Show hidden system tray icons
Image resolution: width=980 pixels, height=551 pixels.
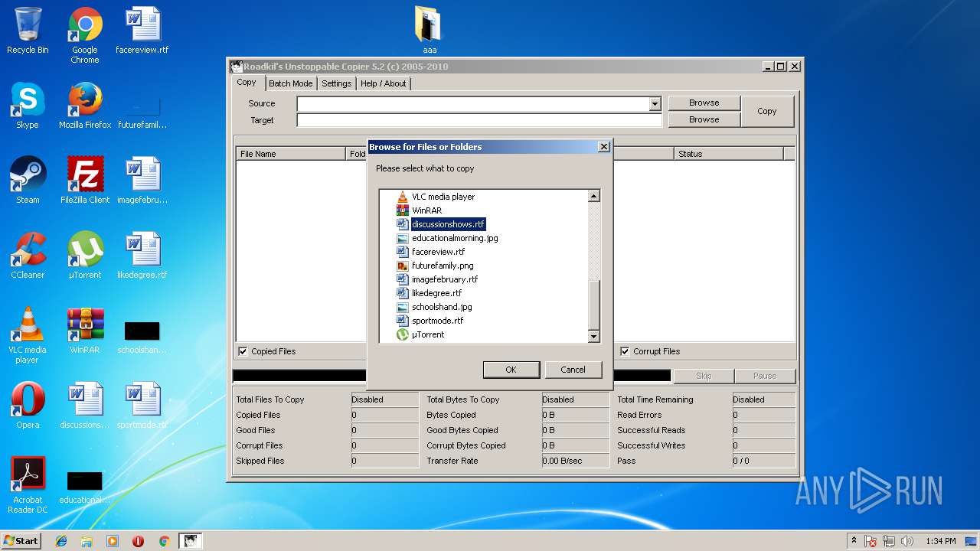pos(854,541)
